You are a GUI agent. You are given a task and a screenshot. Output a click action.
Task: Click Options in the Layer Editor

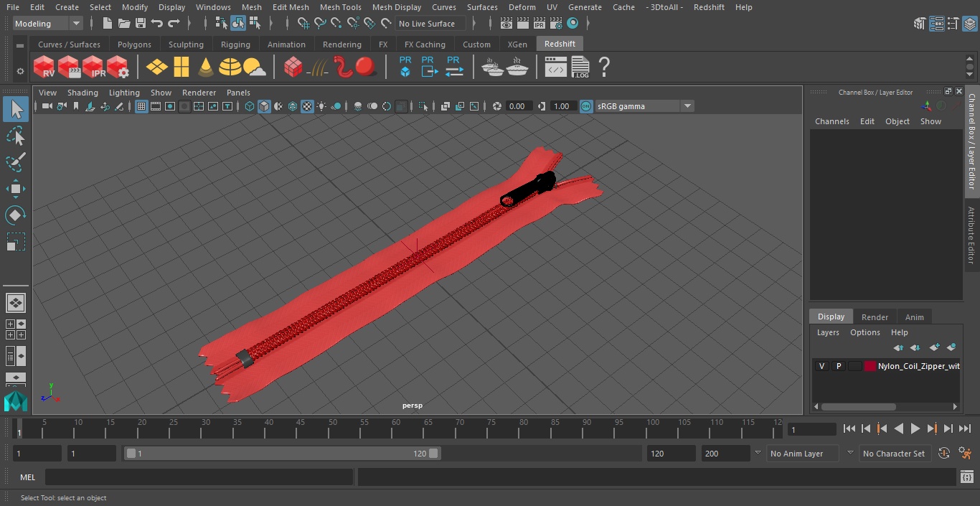(x=865, y=332)
